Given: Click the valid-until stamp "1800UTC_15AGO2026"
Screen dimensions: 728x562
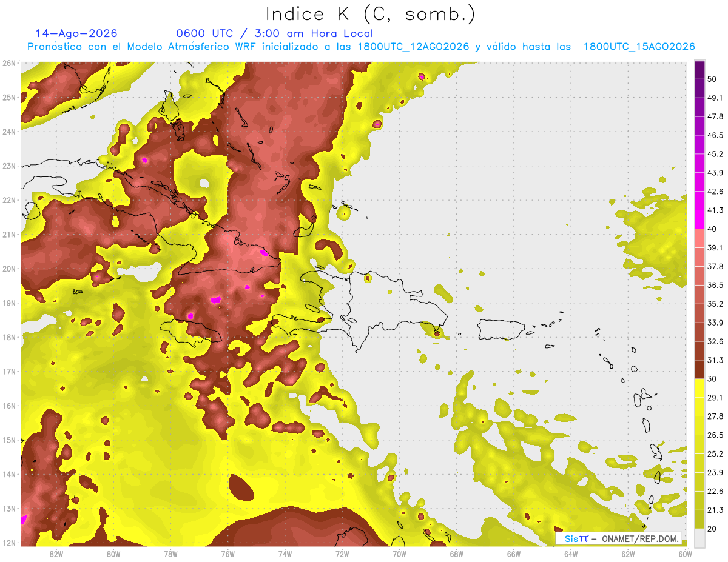Looking at the screenshot, I should (x=639, y=47).
